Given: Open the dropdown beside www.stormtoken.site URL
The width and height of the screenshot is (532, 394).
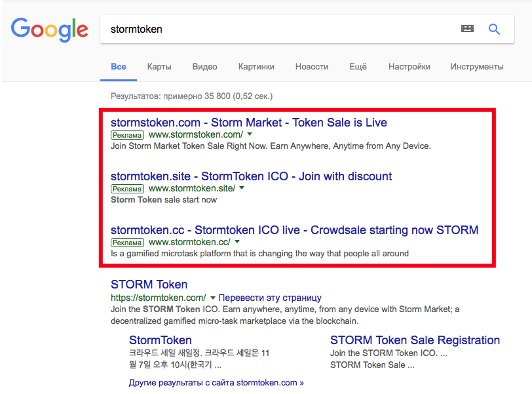Looking at the screenshot, I should pyautogui.click(x=241, y=187).
